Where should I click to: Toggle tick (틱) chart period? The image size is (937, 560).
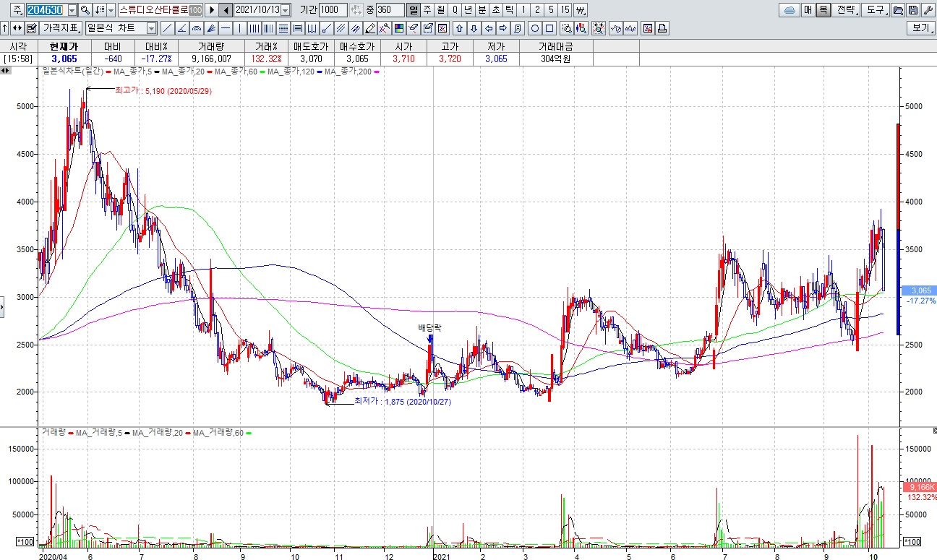[x=510, y=10]
